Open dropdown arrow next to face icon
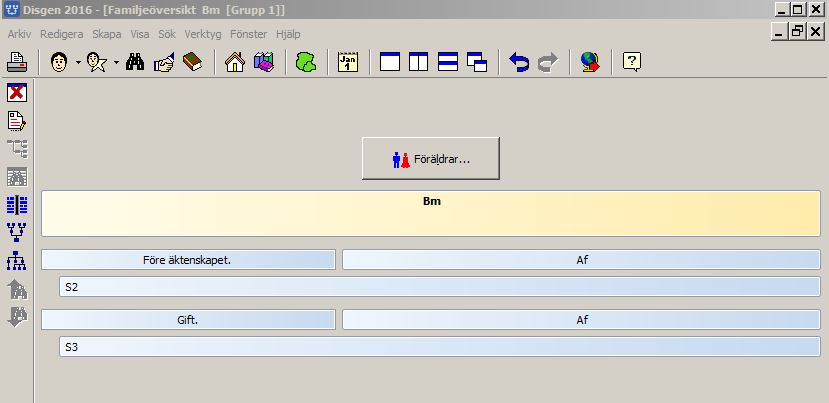Image resolution: width=829 pixels, height=403 pixels. point(78,63)
